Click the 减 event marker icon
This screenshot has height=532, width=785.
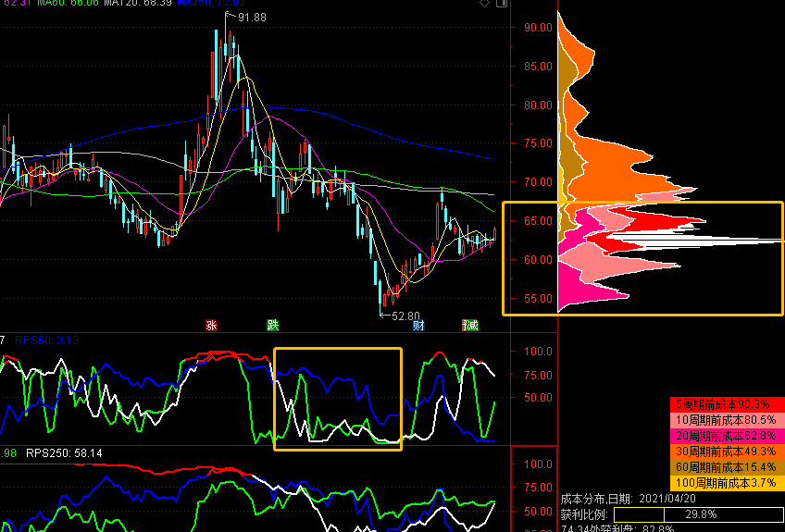pos(471,325)
